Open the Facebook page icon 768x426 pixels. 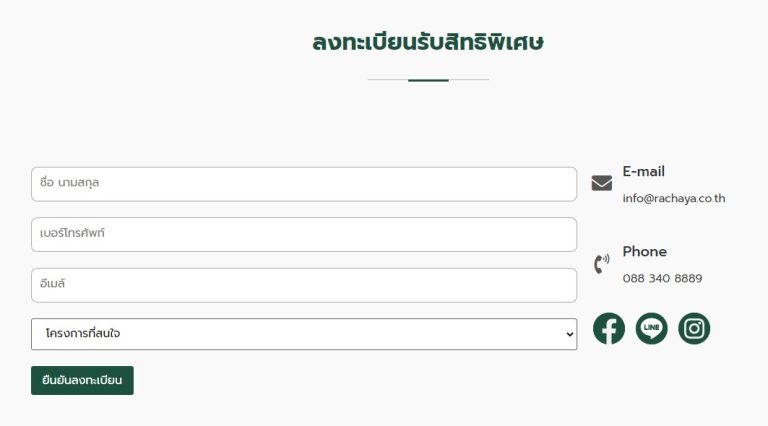click(609, 329)
